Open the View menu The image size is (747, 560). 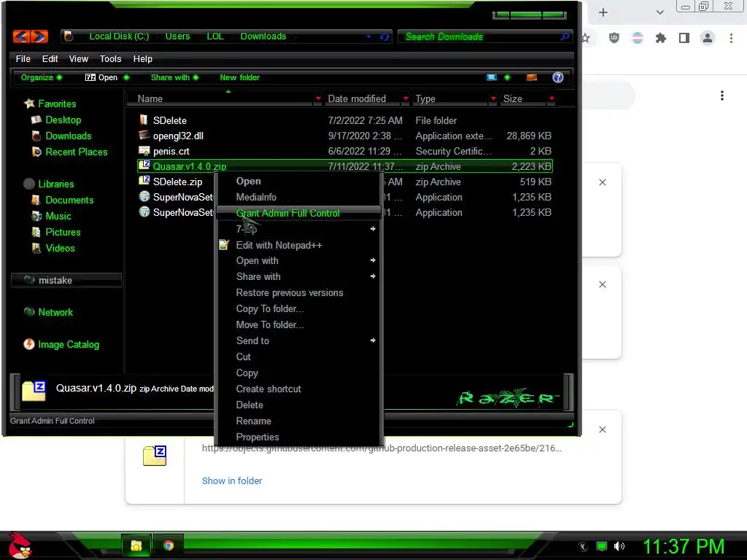(79, 58)
